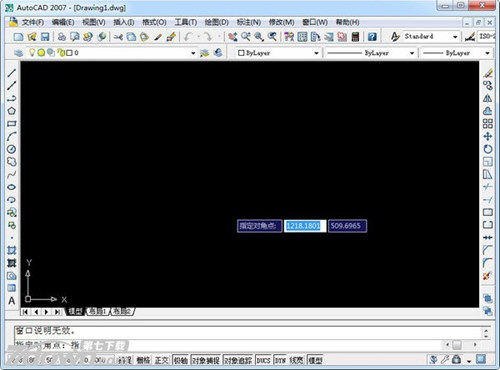Open the 编辑(E) menu

point(63,22)
